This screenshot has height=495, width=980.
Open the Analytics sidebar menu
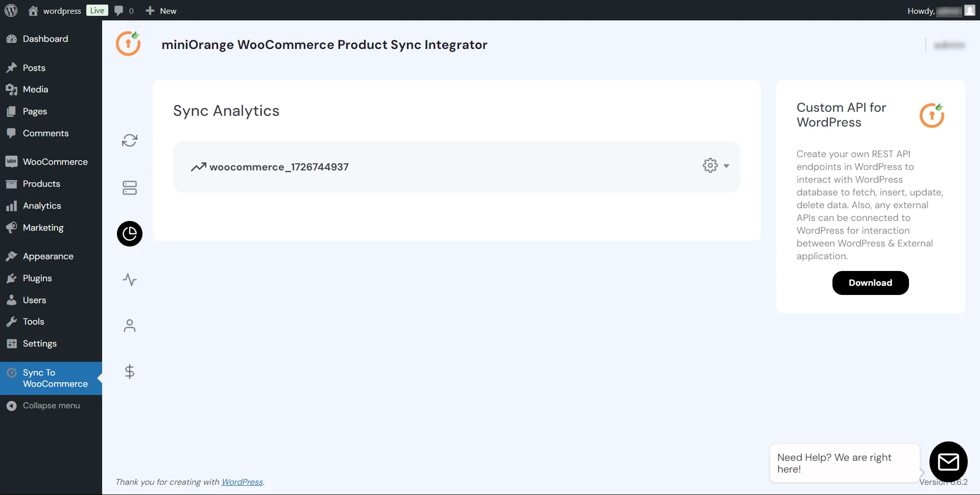pyautogui.click(x=51, y=206)
